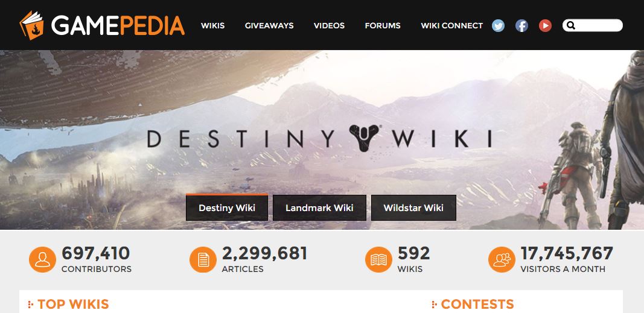
Task: Select the Destiny Wiki banner tab
Action: point(227,207)
